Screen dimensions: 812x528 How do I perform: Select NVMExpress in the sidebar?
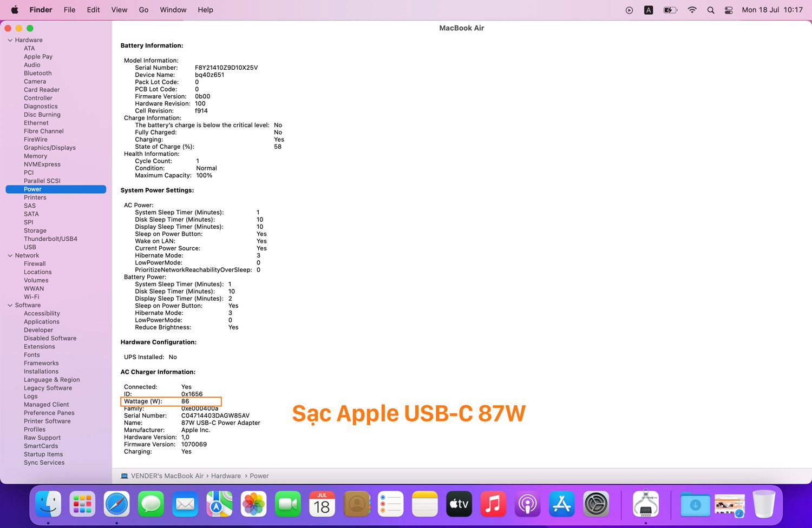point(42,164)
